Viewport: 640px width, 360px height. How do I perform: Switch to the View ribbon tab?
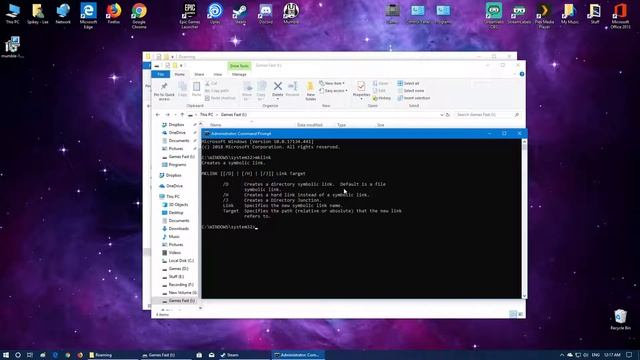(x=218, y=74)
